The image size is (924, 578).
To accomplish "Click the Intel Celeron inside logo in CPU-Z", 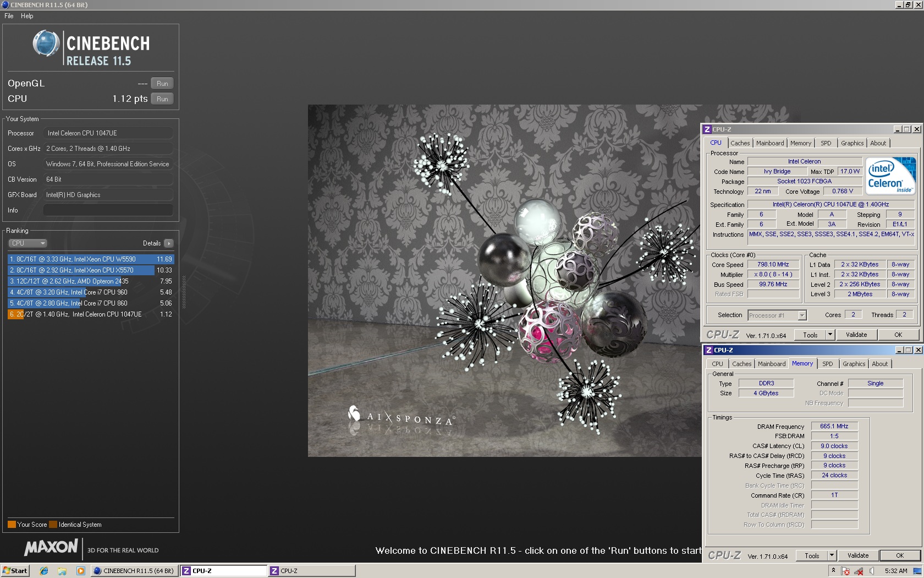I will (890, 176).
